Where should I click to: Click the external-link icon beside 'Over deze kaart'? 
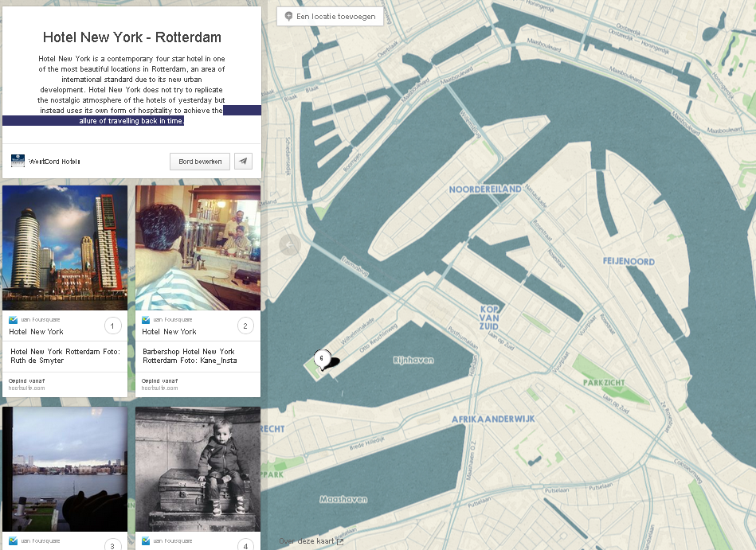(340, 542)
